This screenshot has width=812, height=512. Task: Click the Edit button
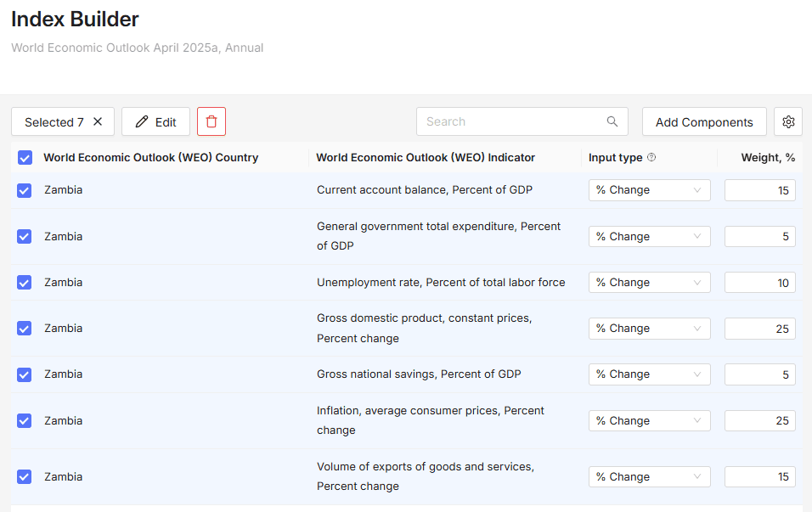click(156, 121)
